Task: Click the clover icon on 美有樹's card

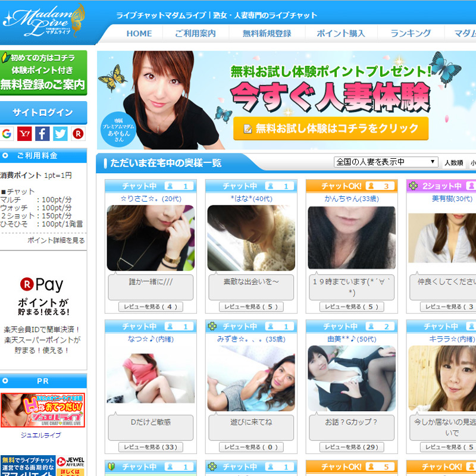Action: 413,186
